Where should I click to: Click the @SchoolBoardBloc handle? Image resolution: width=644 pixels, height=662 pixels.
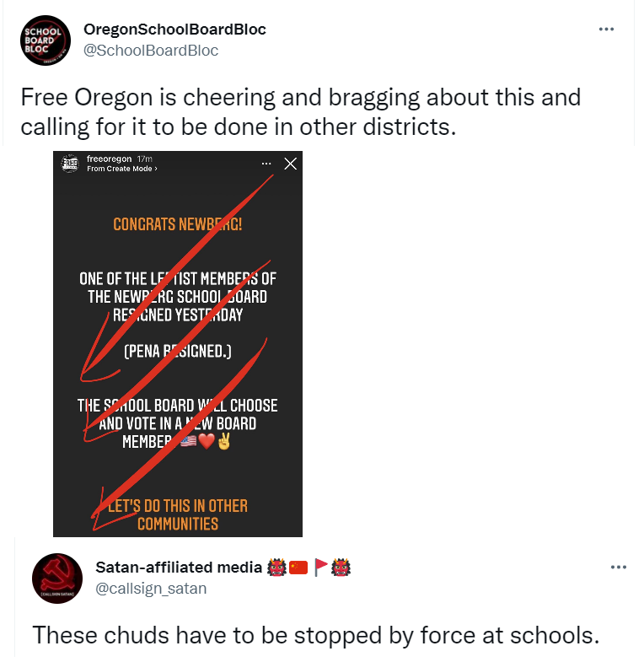pyautogui.click(x=151, y=51)
